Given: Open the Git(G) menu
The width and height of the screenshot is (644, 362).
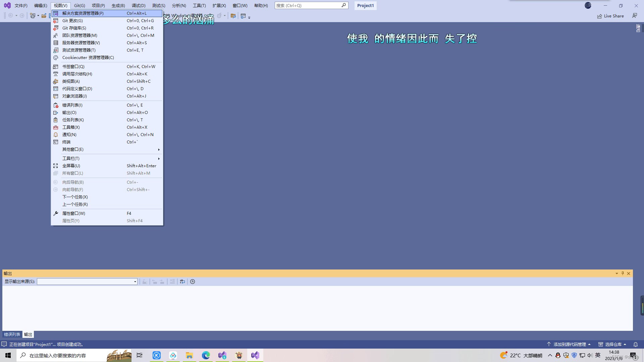Looking at the screenshot, I should [79, 6].
